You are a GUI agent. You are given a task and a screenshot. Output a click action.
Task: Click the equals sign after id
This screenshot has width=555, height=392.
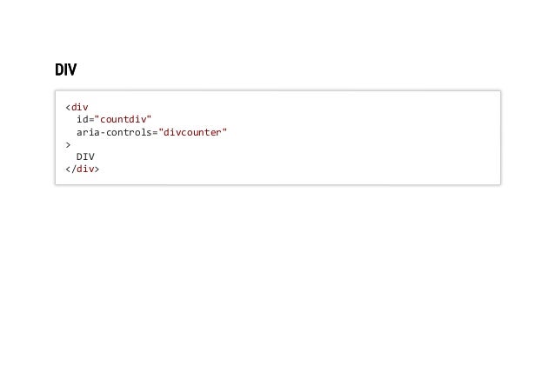(x=91, y=120)
